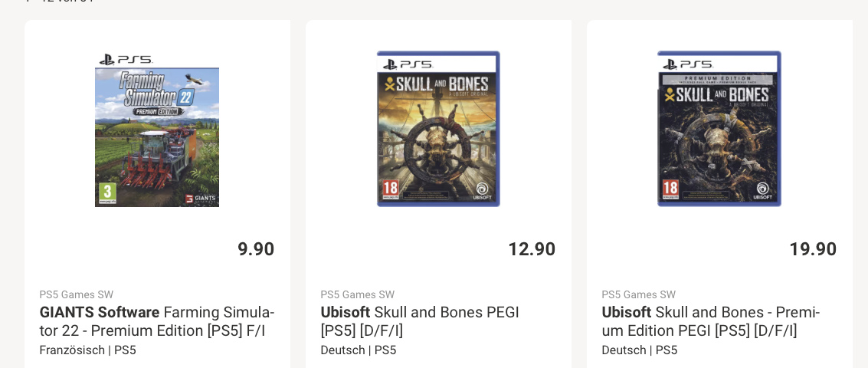
Task: Click the 12.90 Skull and Bones cover art
Action: pyautogui.click(x=438, y=130)
